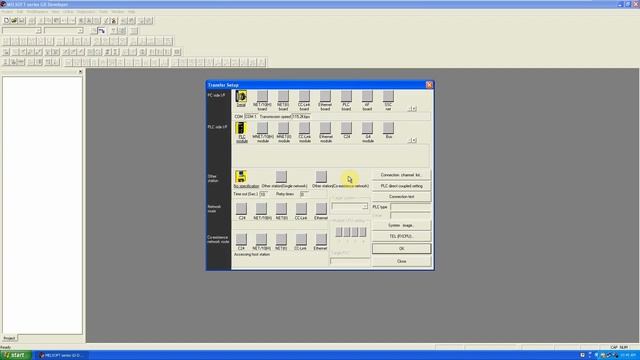Select C24 in Network route row
640x360 pixels.
click(241, 209)
